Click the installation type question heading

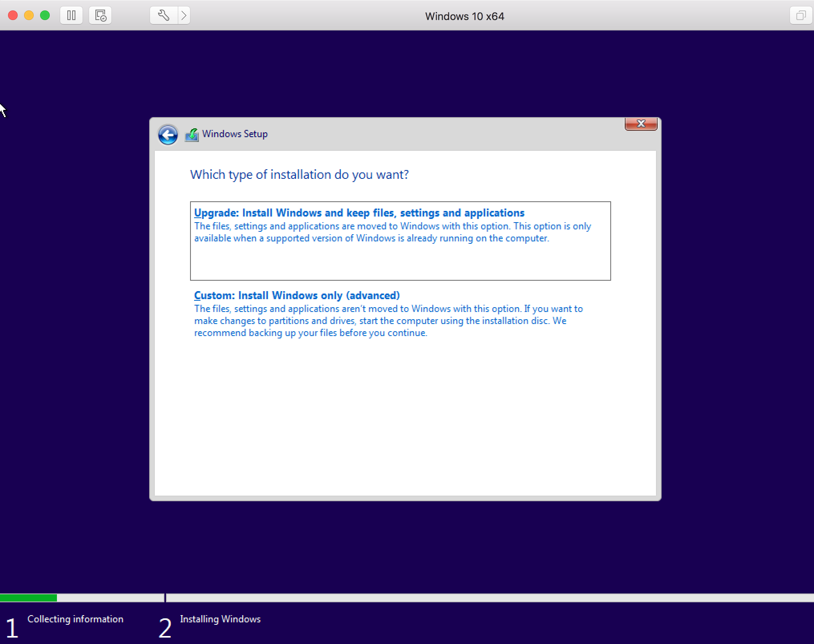299,175
